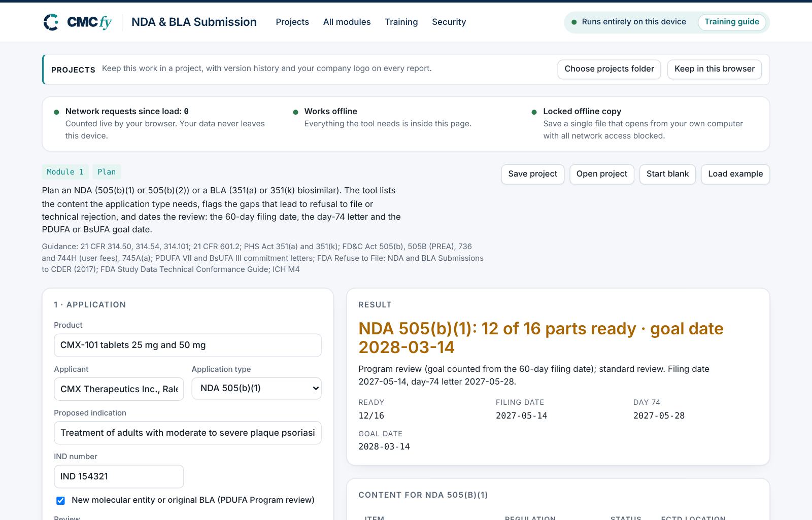Open the Application type dropdown
Image resolution: width=812 pixels, height=520 pixels.
pos(256,388)
